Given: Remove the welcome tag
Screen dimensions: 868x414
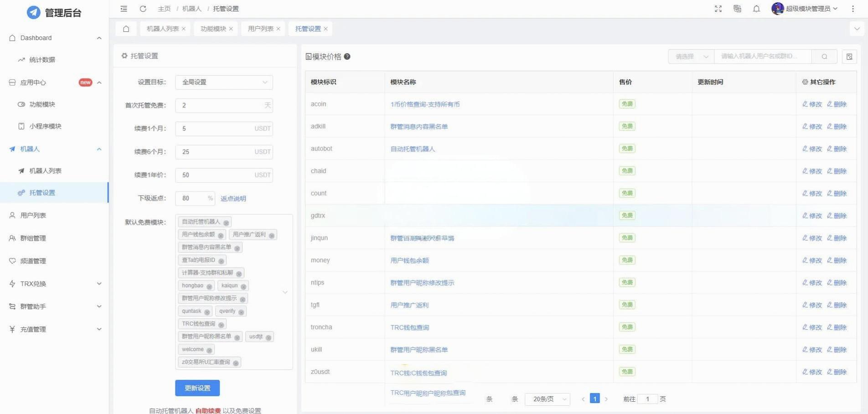Looking at the screenshot, I should point(209,350).
